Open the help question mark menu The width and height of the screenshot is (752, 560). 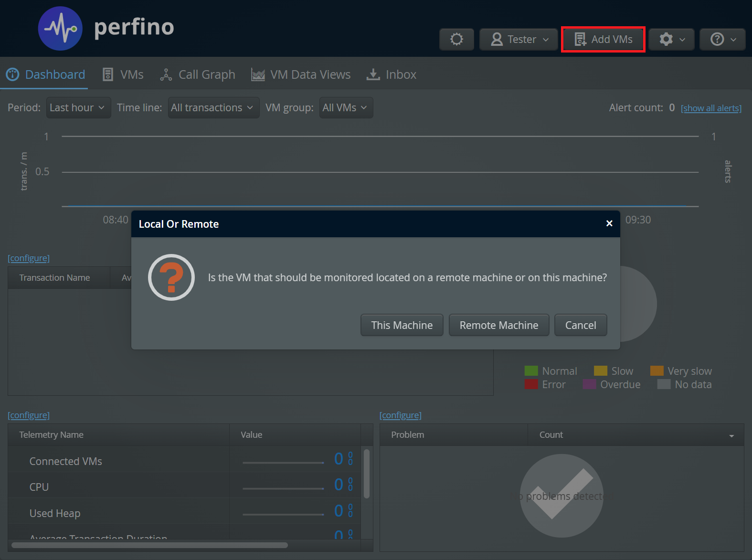click(x=722, y=39)
